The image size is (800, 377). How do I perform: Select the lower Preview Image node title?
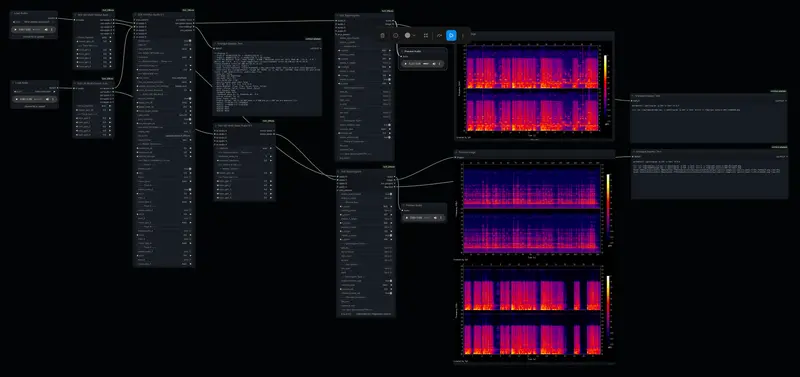[x=467, y=152]
